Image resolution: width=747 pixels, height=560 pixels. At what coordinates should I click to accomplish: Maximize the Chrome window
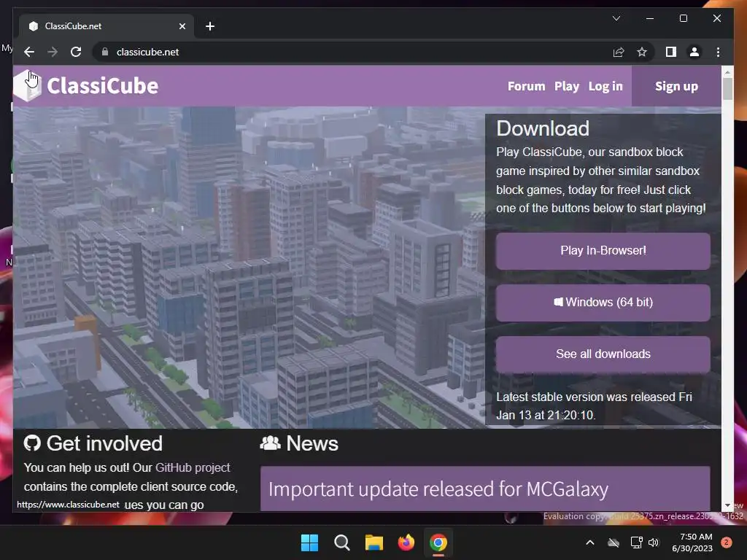tap(683, 18)
